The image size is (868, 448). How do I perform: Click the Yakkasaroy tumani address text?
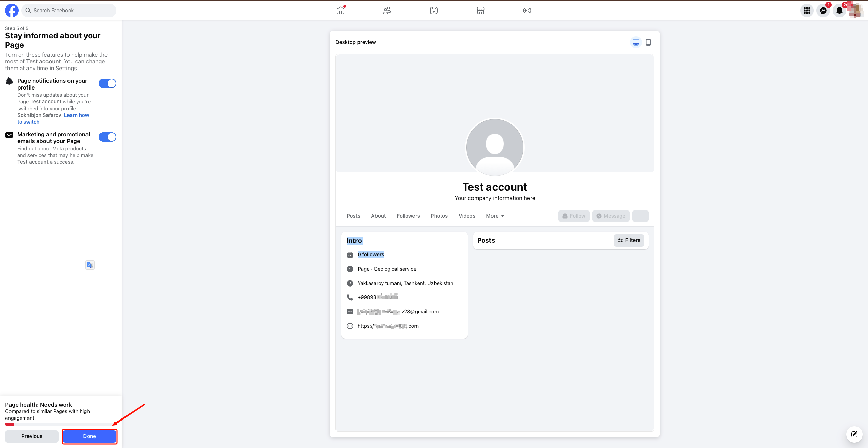click(405, 283)
